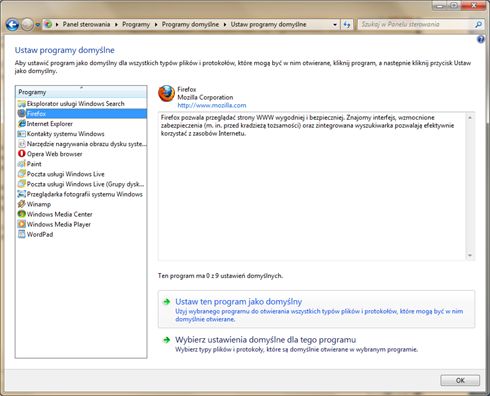
Task: Expand arrow before Panel sterowania breadcrumb
Action: pos(57,25)
